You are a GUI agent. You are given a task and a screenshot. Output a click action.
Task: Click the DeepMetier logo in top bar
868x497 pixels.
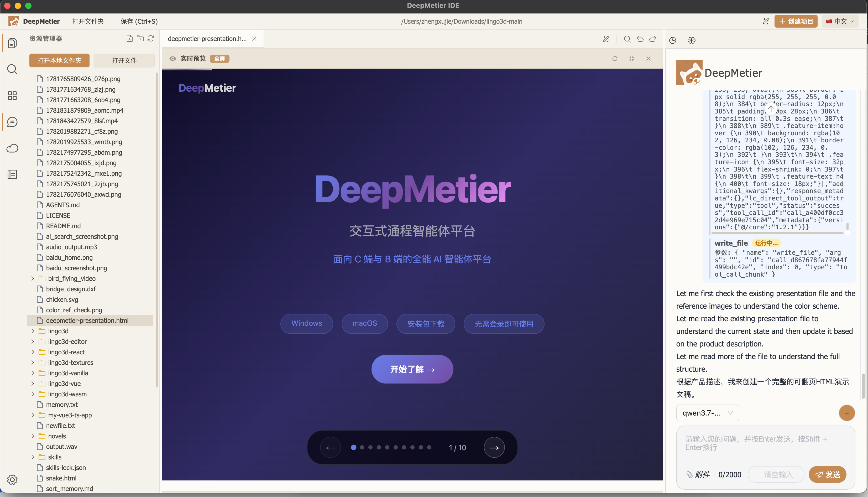coord(14,22)
